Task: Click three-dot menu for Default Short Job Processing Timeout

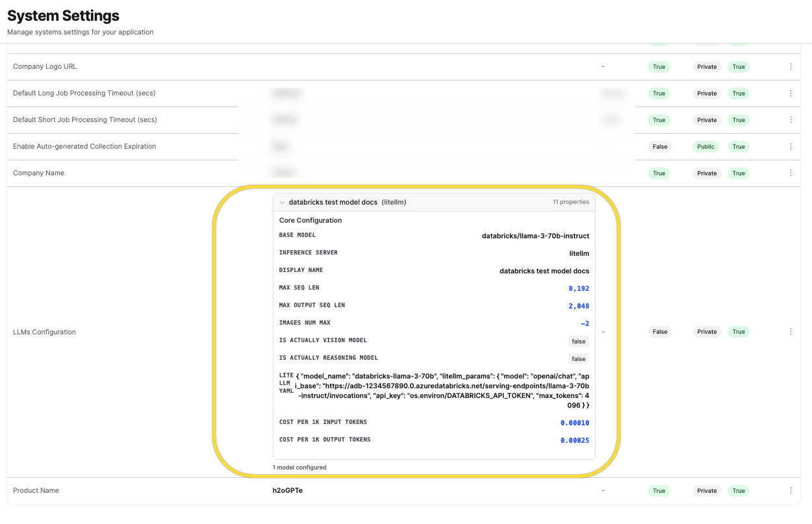Action: [791, 120]
